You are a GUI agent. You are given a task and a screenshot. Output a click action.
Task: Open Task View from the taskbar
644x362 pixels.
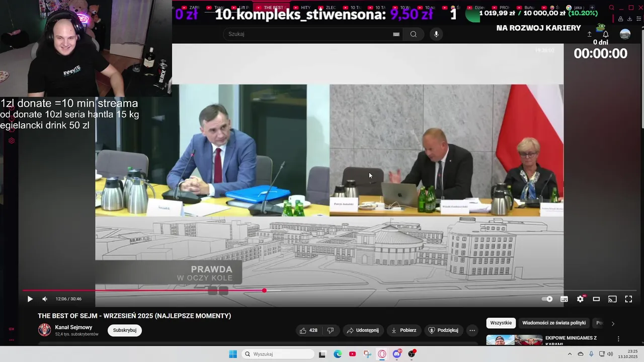pos(323,354)
